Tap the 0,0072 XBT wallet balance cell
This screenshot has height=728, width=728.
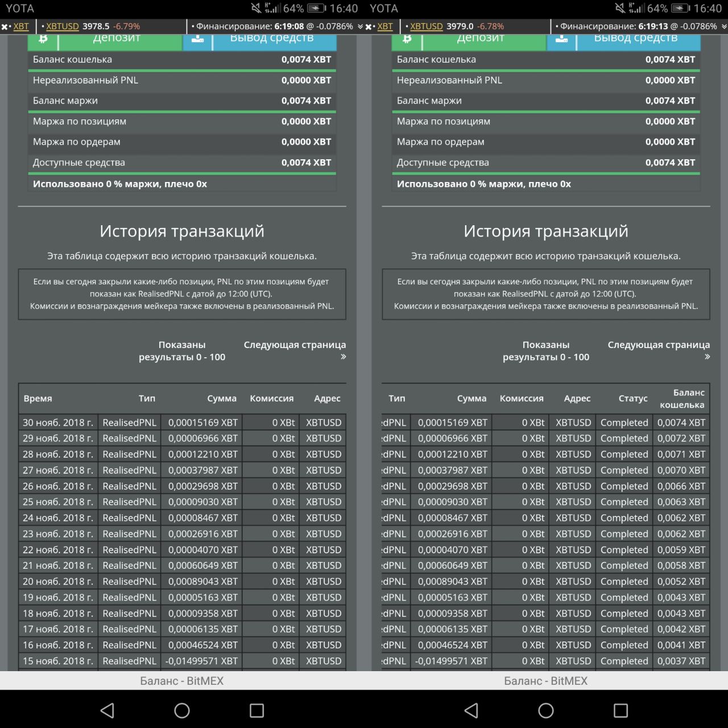pyautogui.click(x=681, y=439)
